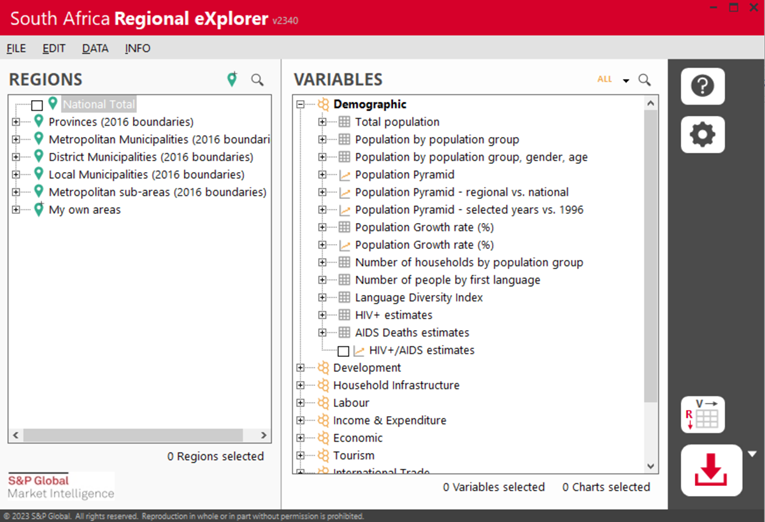The height and width of the screenshot is (522, 765).
Task: Expand the Metropolitan sub-areas node
Action: (x=16, y=192)
